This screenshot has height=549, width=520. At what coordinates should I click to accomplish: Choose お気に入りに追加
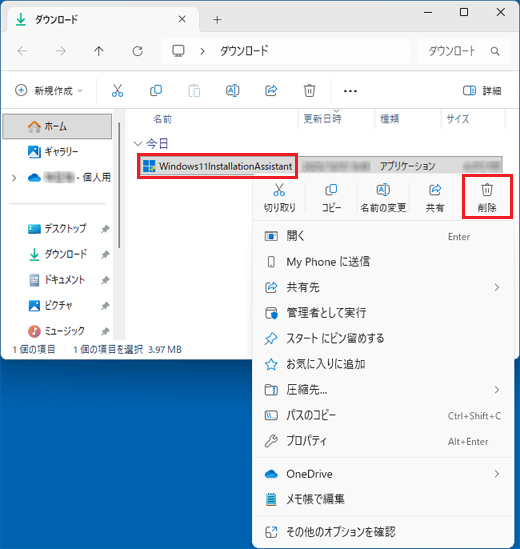point(383,364)
